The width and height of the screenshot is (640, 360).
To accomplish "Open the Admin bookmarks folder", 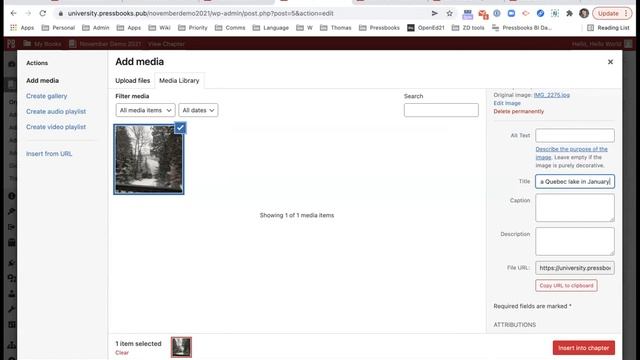I will coord(96,28).
